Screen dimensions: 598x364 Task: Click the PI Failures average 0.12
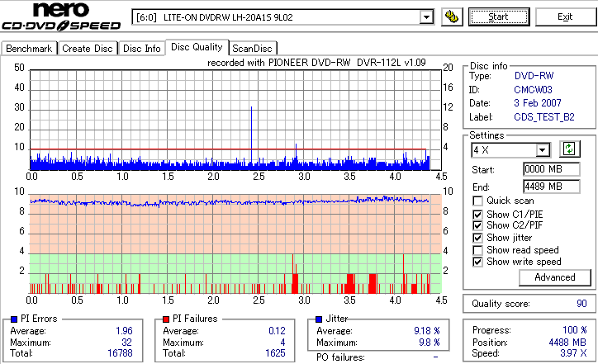click(x=277, y=331)
